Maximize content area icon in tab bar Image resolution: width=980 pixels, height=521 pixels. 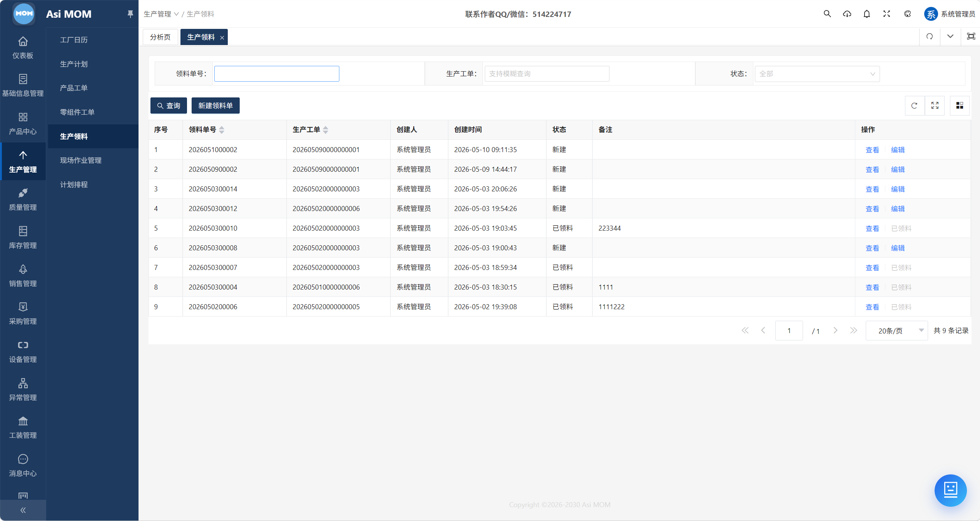[x=971, y=37]
